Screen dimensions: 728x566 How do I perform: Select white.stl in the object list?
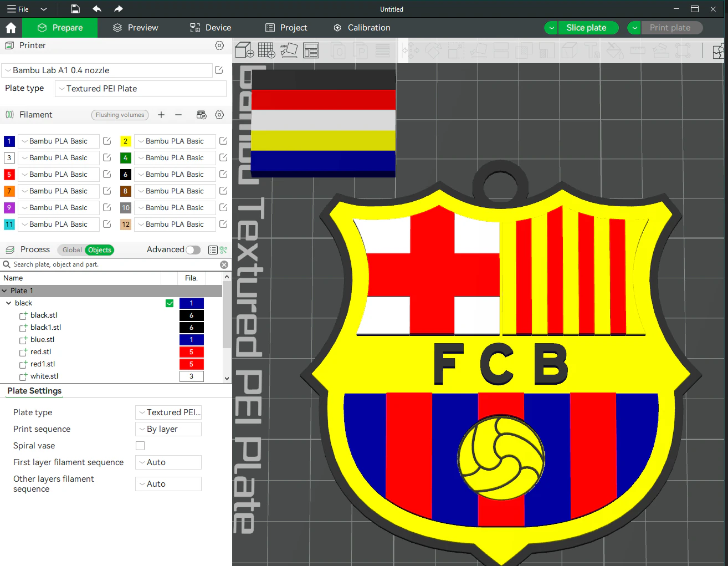coord(44,376)
